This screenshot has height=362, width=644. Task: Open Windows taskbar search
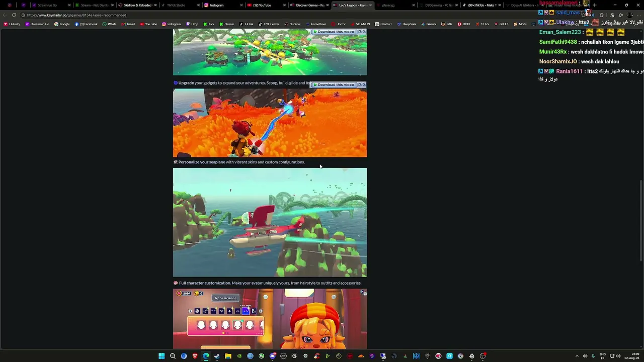(173, 356)
